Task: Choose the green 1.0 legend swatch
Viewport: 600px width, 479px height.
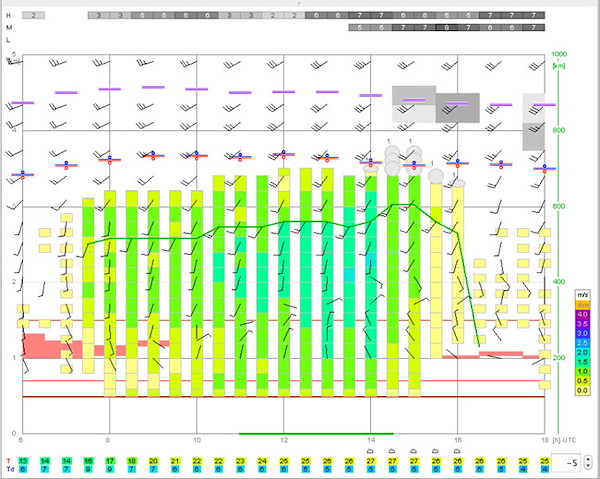Action: tap(582, 371)
